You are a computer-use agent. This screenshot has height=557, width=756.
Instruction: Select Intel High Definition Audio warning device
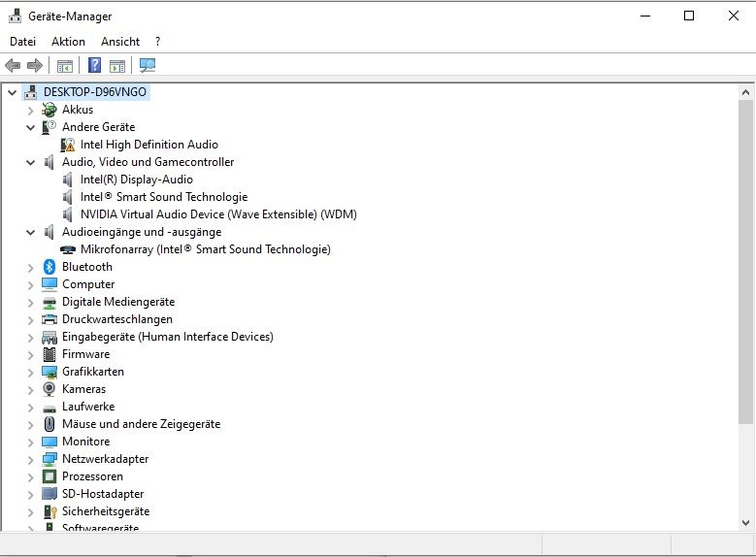click(x=148, y=145)
